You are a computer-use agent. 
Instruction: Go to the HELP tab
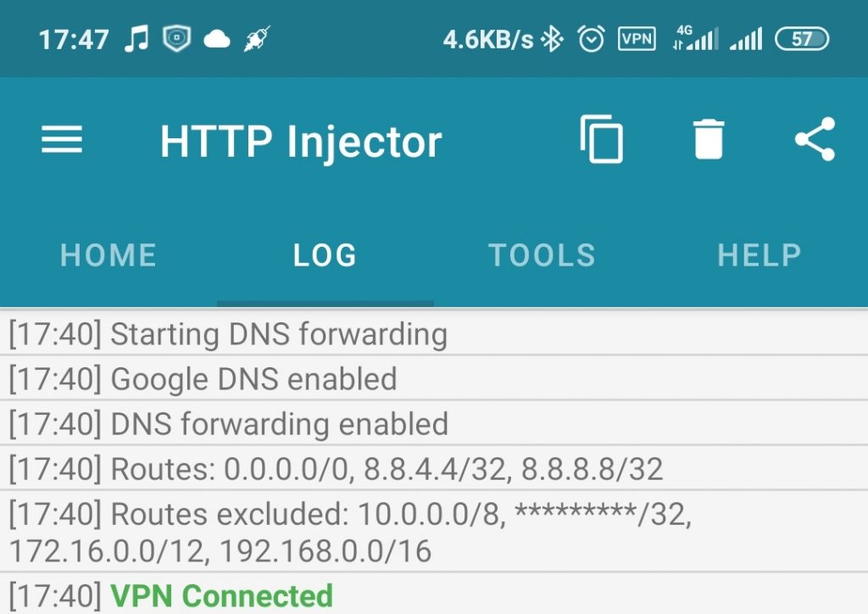[759, 255]
